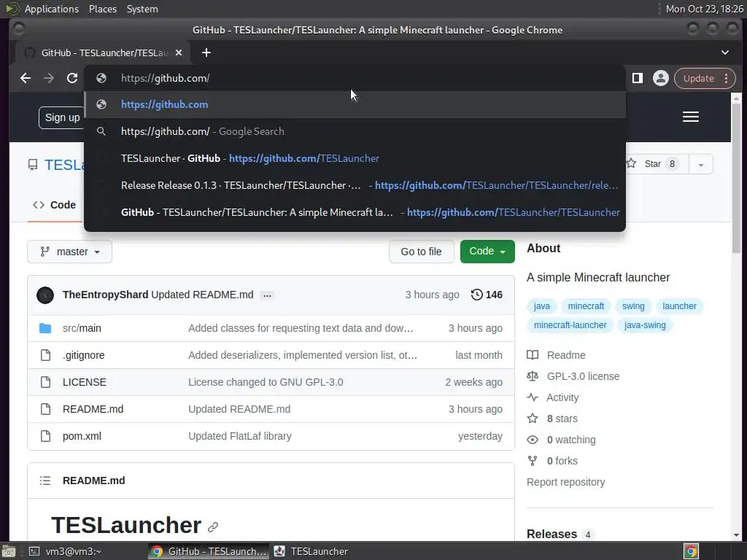Toggle the Chrome side panel icon

pyautogui.click(x=638, y=78)
